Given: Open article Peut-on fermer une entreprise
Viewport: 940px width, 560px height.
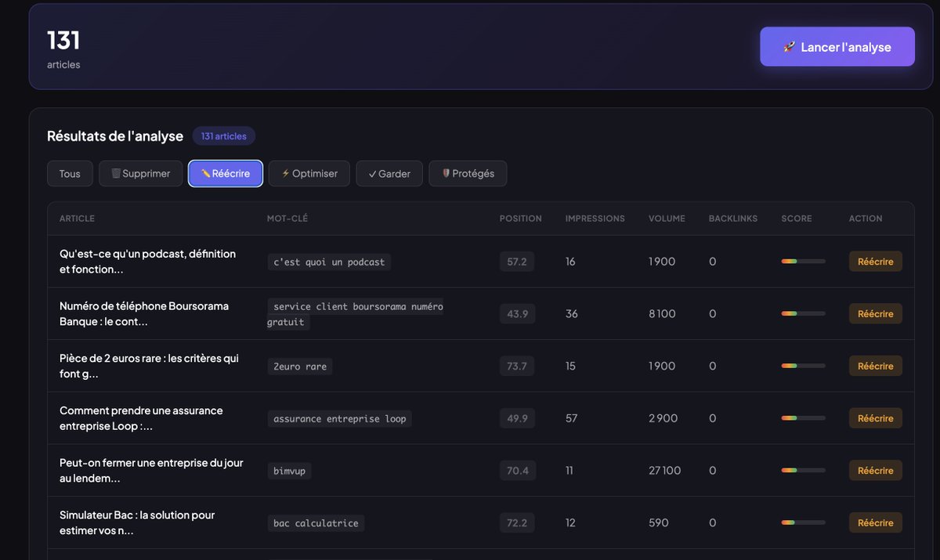Looking at the screenshot, I should click(151, 471).
